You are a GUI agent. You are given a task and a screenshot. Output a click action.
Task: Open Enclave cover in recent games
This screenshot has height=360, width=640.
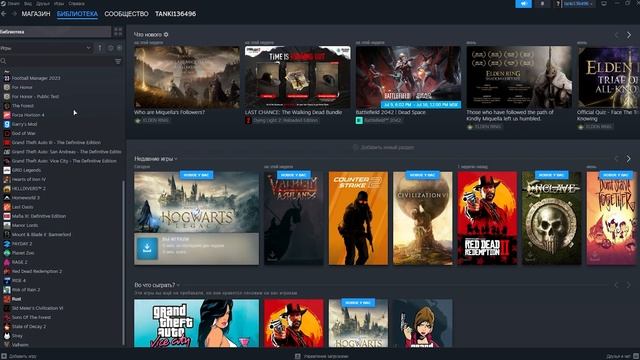click(551, 218)
